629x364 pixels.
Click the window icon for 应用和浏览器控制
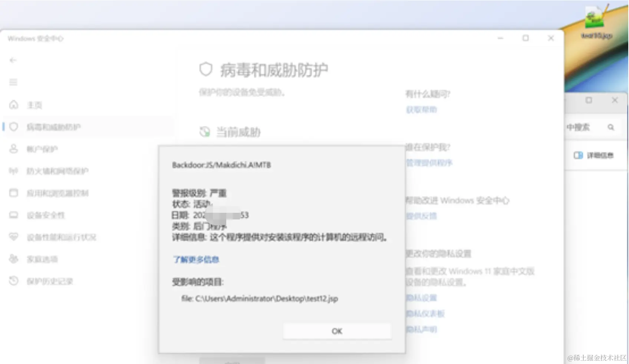[x=14, y=193]
